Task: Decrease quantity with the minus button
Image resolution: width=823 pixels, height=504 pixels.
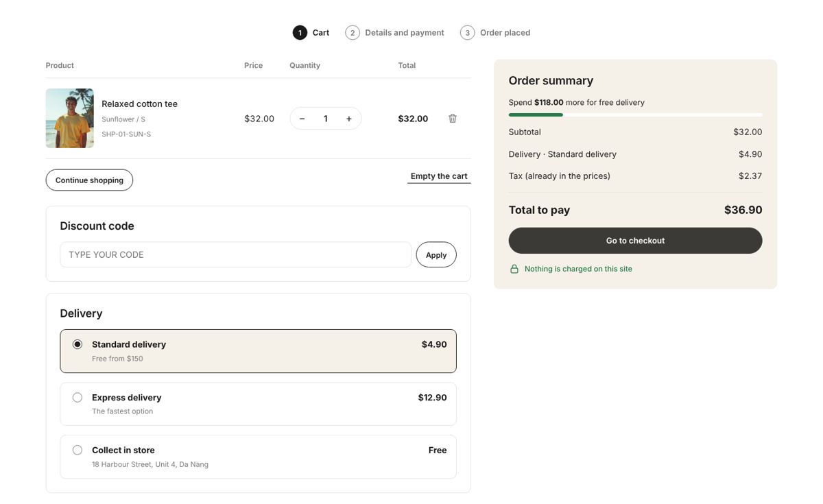Action: pyautogui.click(x=302, y=119)
